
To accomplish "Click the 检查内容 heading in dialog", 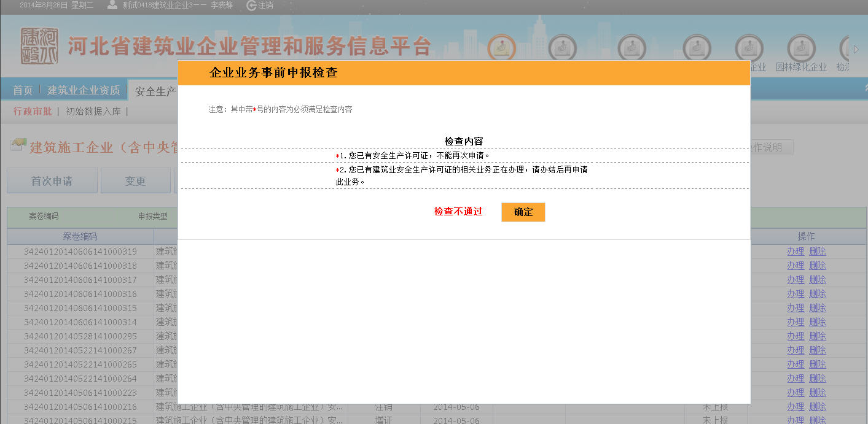I will pos(464,141).
